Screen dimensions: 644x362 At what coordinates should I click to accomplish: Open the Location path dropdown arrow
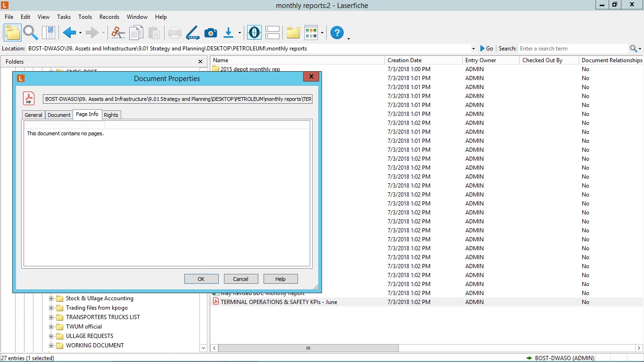[x=473, y=49]
